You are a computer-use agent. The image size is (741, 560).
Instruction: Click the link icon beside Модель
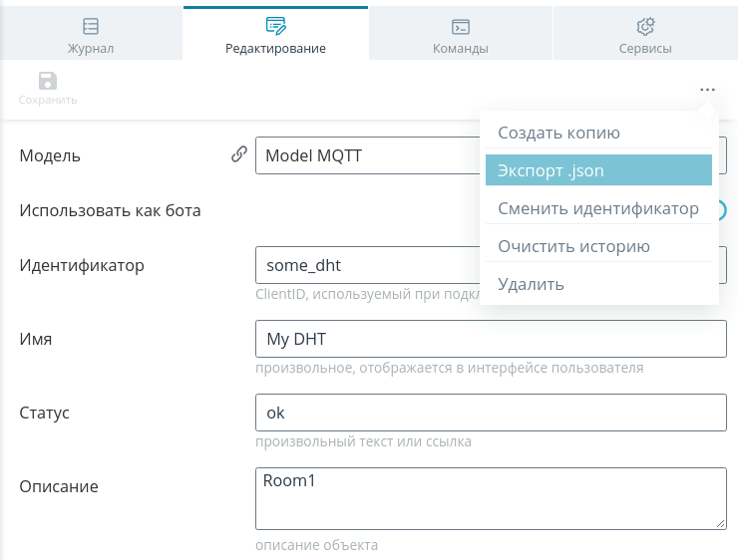coord(239,154)
